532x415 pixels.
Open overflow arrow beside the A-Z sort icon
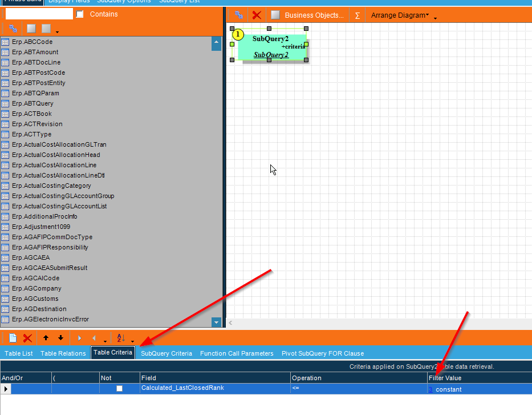[x=132, y=341]
